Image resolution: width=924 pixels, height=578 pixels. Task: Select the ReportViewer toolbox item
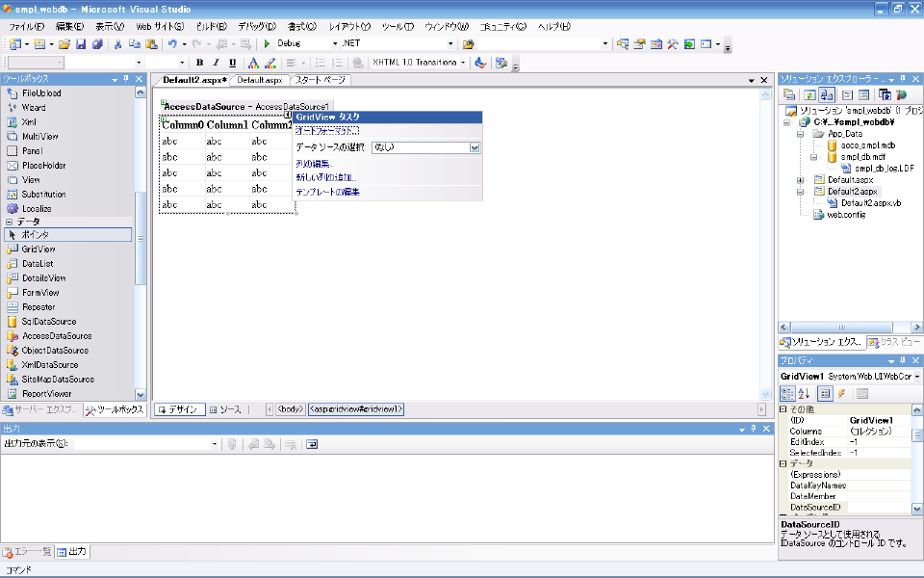pyautogui.click(x=46, y=393)
